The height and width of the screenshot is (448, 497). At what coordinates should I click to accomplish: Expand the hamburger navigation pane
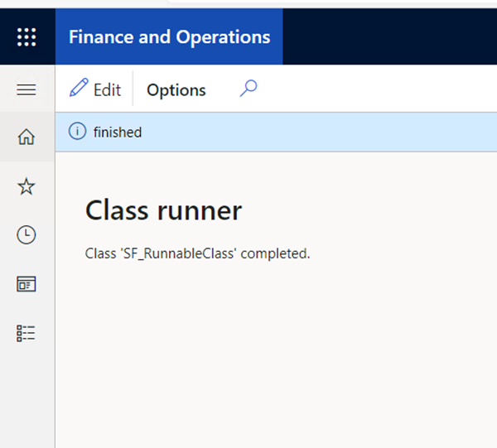[27, 89]
